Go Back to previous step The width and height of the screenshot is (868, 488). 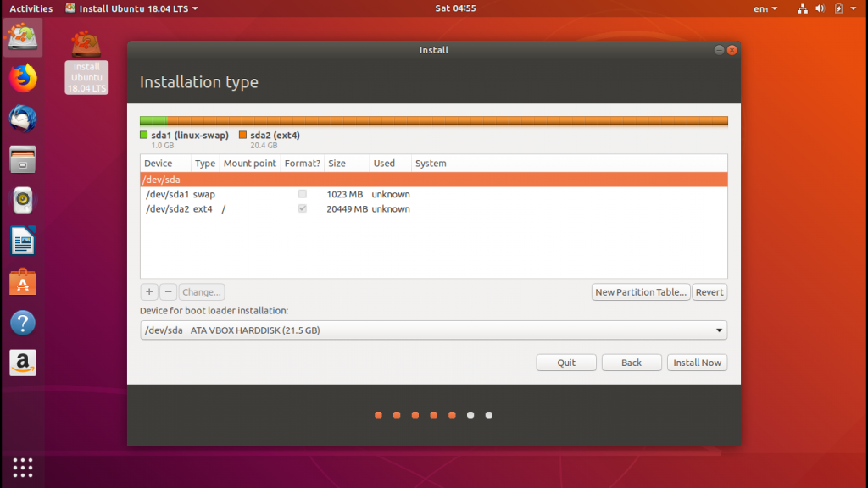tap(631, 363)
